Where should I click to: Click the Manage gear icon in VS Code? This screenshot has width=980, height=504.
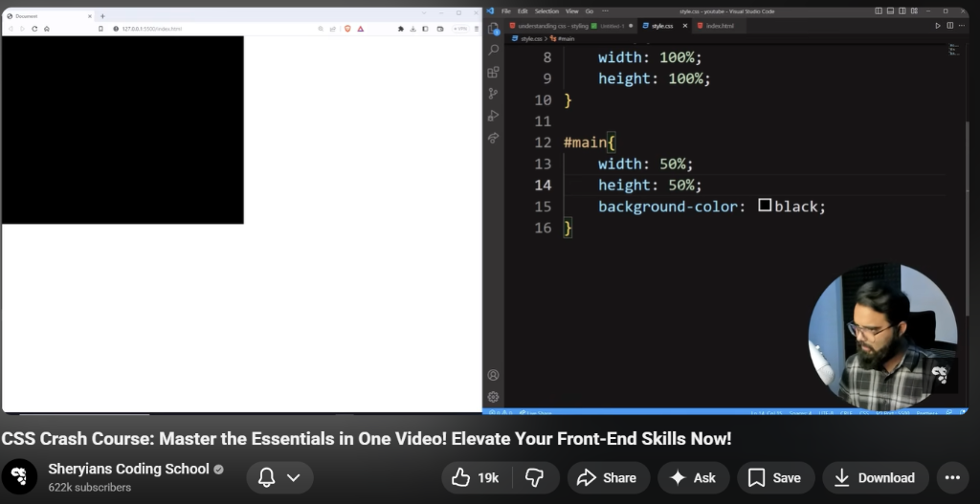(494, 396)
